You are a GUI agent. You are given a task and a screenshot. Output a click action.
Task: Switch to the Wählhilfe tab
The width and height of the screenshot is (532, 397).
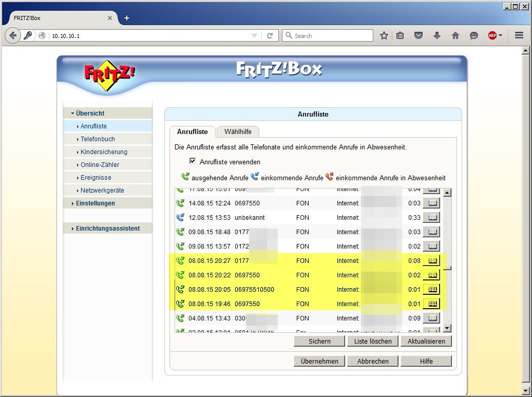238,132
